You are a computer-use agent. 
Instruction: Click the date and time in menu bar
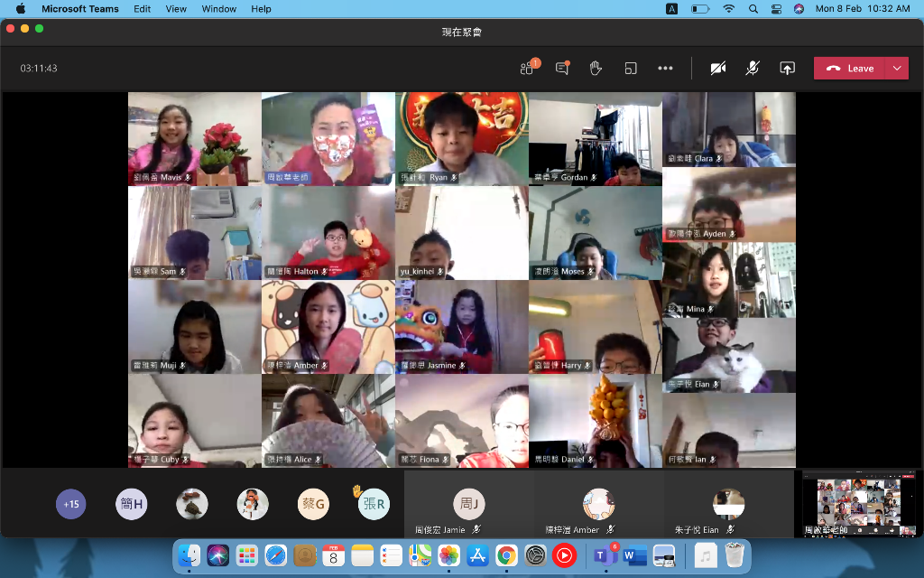coord(863,9)
